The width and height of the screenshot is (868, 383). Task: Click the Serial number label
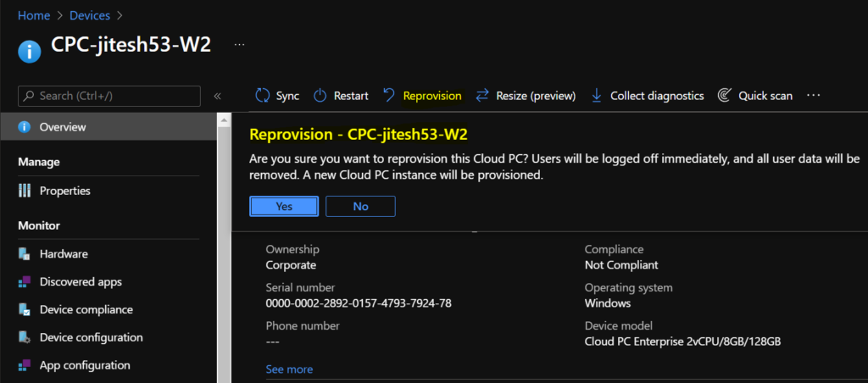[300, 288]
